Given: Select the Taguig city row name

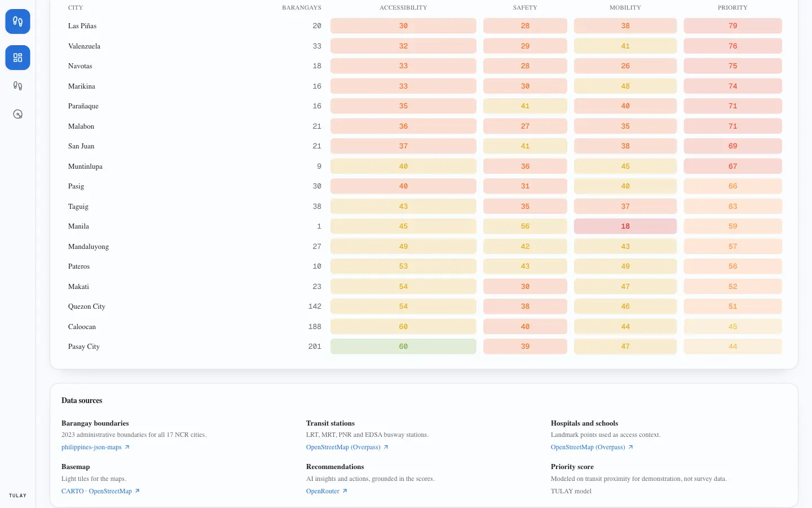Looking at the screenshot, I should click(78, 207).
